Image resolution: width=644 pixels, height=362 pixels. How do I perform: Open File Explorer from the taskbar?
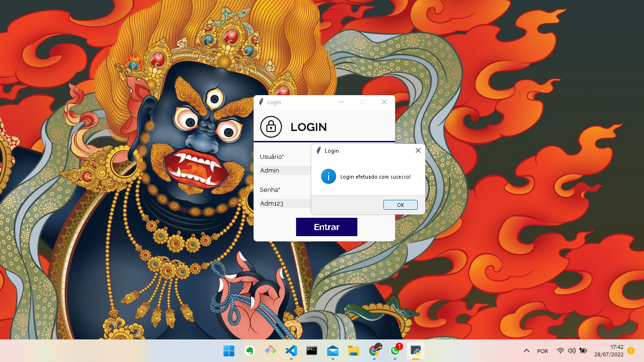(x=353, y=351)
